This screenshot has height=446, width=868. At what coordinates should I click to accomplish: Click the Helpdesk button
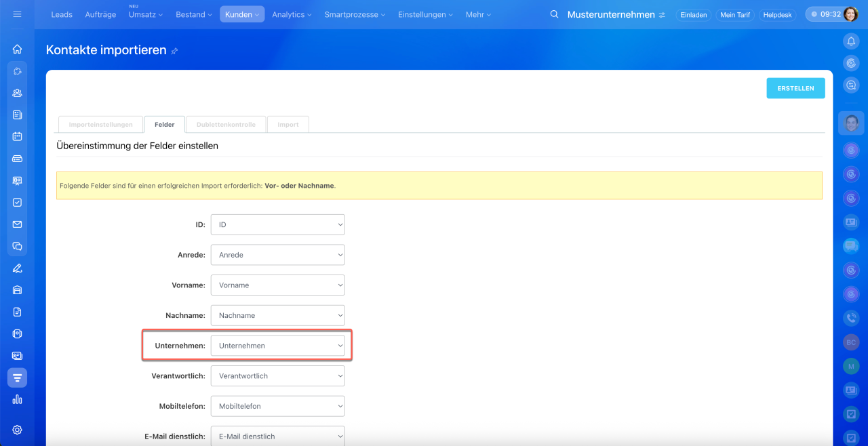[x=777, y=15]
